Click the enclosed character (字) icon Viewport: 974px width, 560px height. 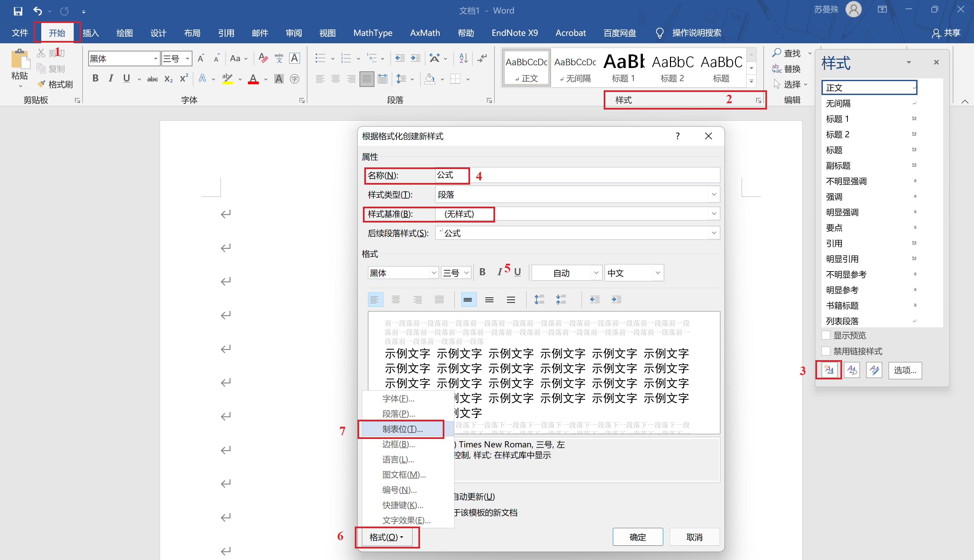[x=295, y=79]
